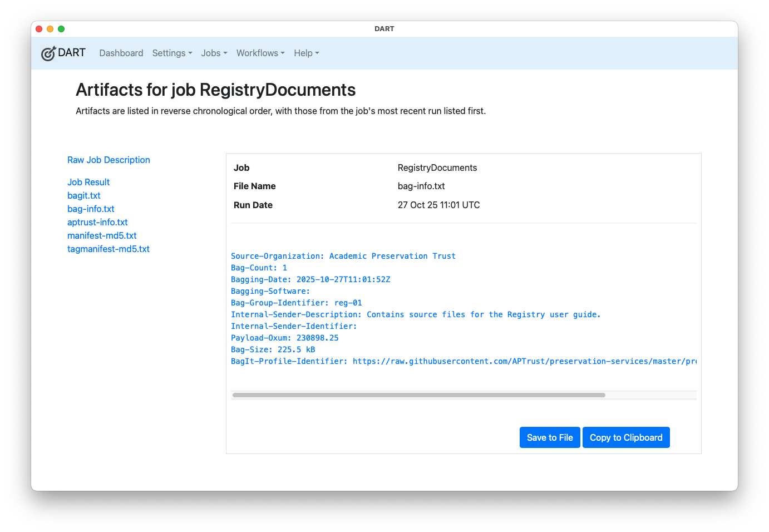This screenshot has width=769, height=532.
Task: View the Job Result artifact
Action: pyautogui.click(x=88, y=182)
